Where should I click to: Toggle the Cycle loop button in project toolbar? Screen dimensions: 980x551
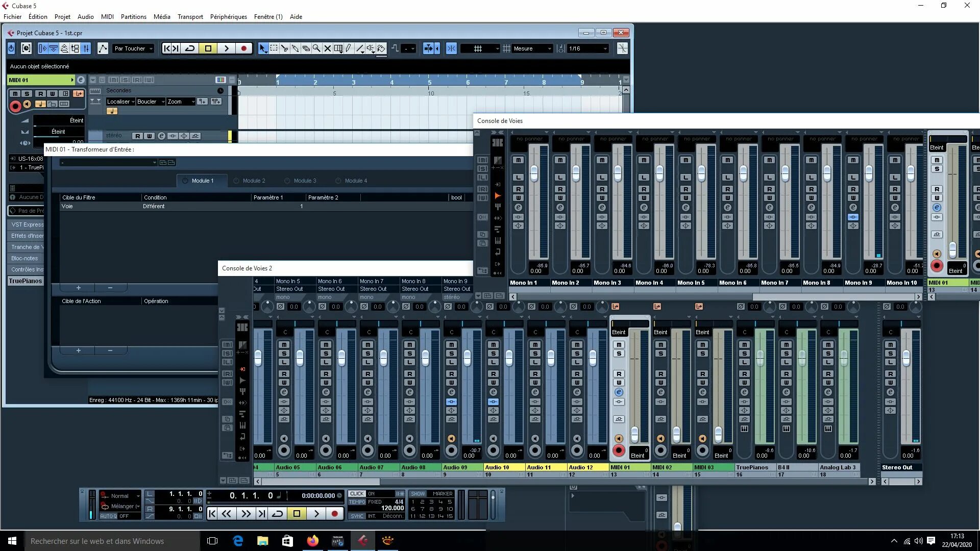[x=190, y=48]
